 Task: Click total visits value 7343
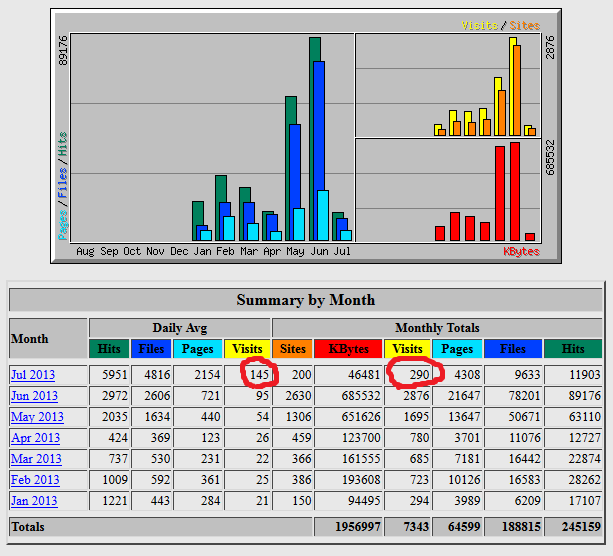pyautogui.click(x=416, y=527)
